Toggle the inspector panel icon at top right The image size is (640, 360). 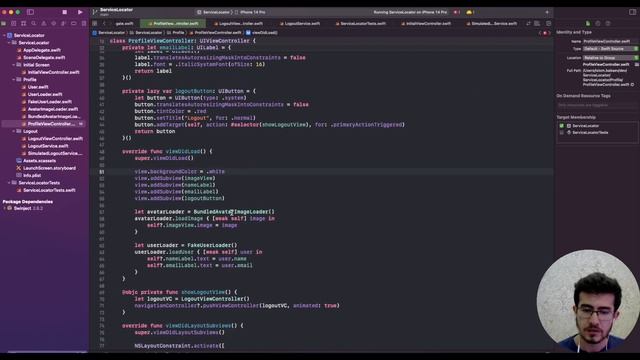coord(632,12)
